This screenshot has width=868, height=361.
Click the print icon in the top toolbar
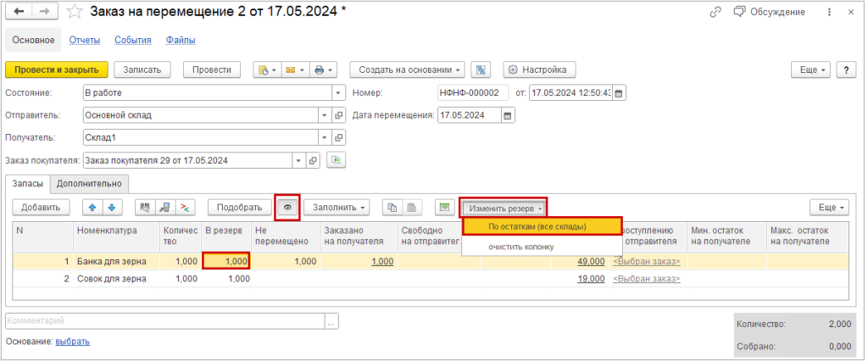pyautogui.click(x=323, y=69)
